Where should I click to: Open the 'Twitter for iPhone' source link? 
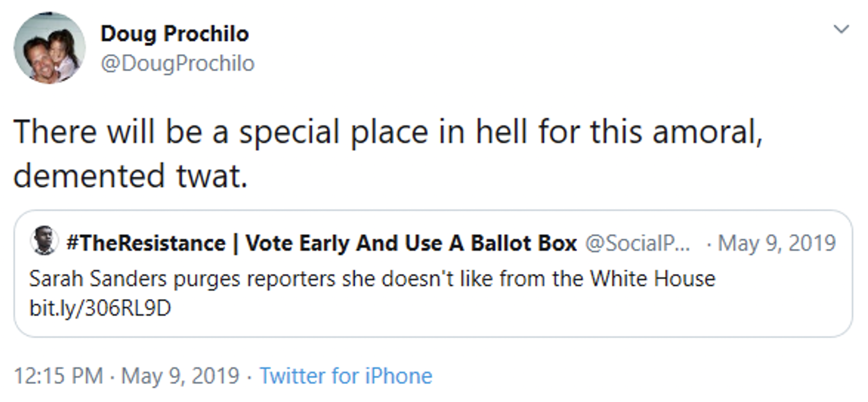coord(346,376)
